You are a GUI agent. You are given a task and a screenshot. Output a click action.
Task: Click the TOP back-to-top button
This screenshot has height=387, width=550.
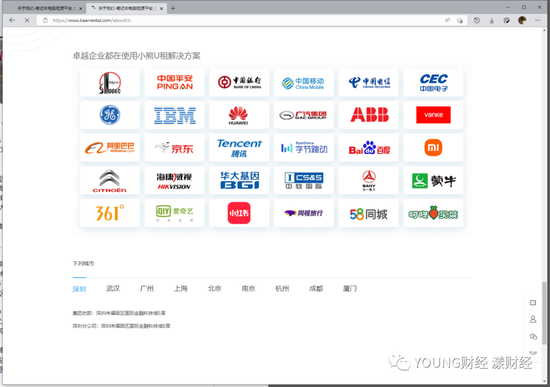[533, 353]
